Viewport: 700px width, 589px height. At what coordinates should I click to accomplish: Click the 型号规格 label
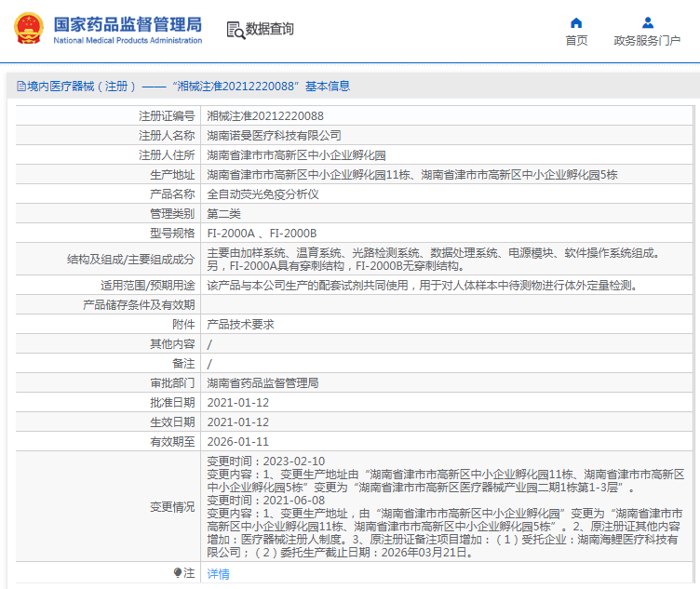click(x=172, y=234)
